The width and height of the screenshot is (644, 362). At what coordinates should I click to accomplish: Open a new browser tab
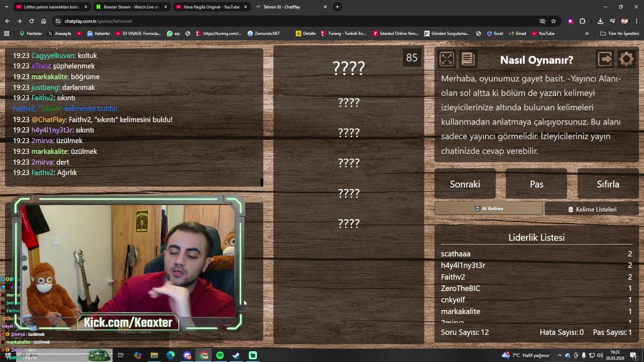[x=338, y=7]
